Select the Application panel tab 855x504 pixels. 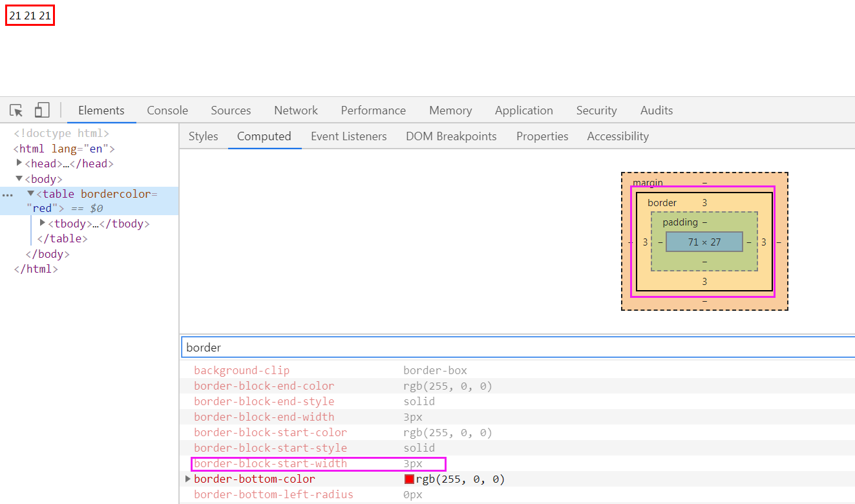point(524,110)
